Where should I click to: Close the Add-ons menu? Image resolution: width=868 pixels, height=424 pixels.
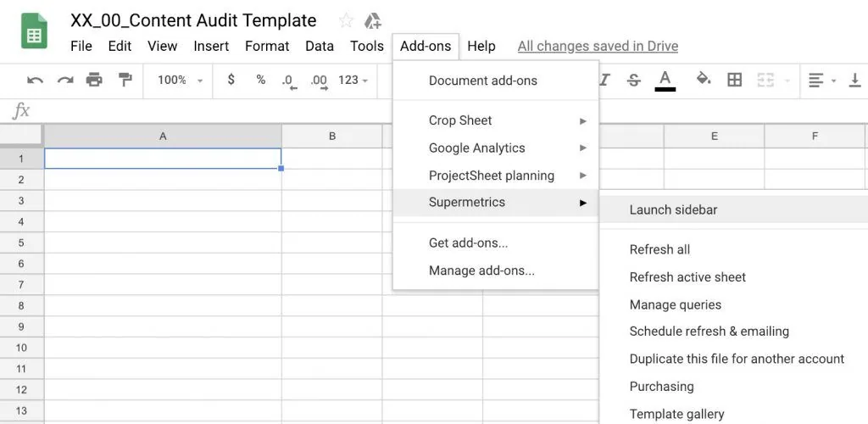(426, 46)
